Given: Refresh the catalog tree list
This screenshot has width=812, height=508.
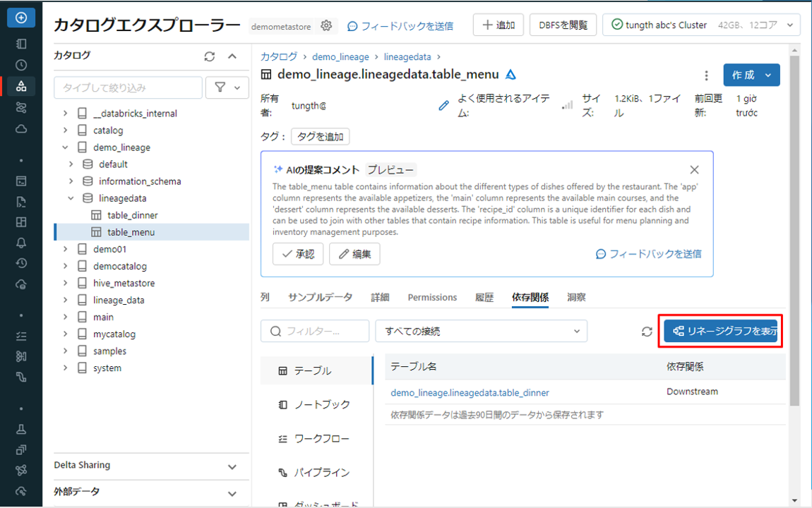Looking at the screenshot, I should click(209, 56).
